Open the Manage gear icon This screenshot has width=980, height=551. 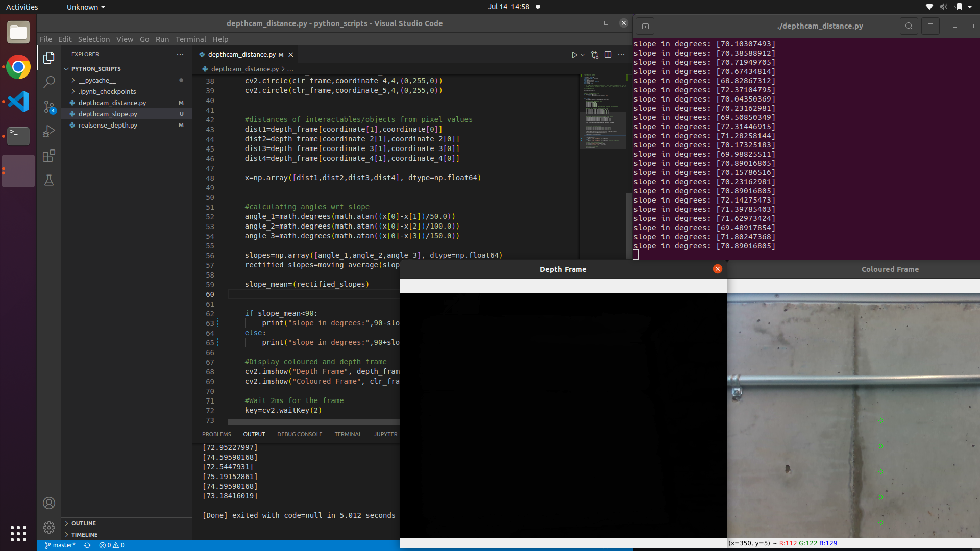pyautogui.click(x=49, y=528)
